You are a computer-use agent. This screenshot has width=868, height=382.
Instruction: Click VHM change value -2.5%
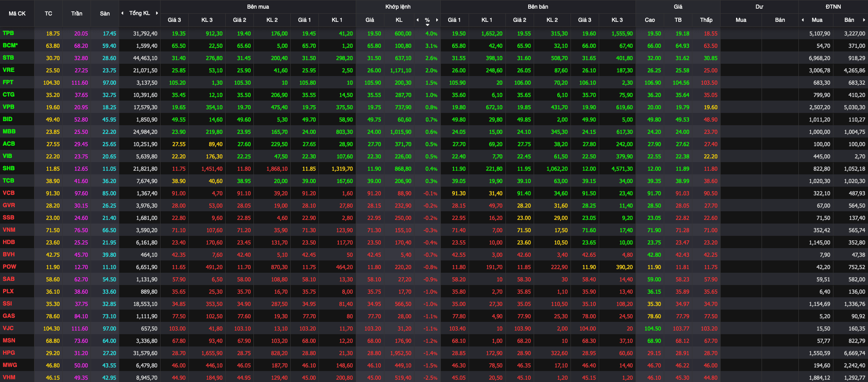pos(430,378)
